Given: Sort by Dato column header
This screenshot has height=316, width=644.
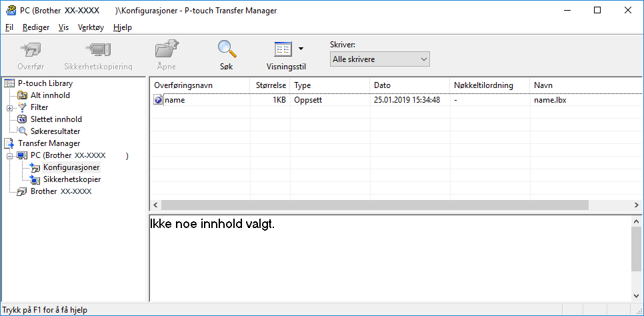Looking at the screenshot, I should pyautogui.click(x=410, y=85).
